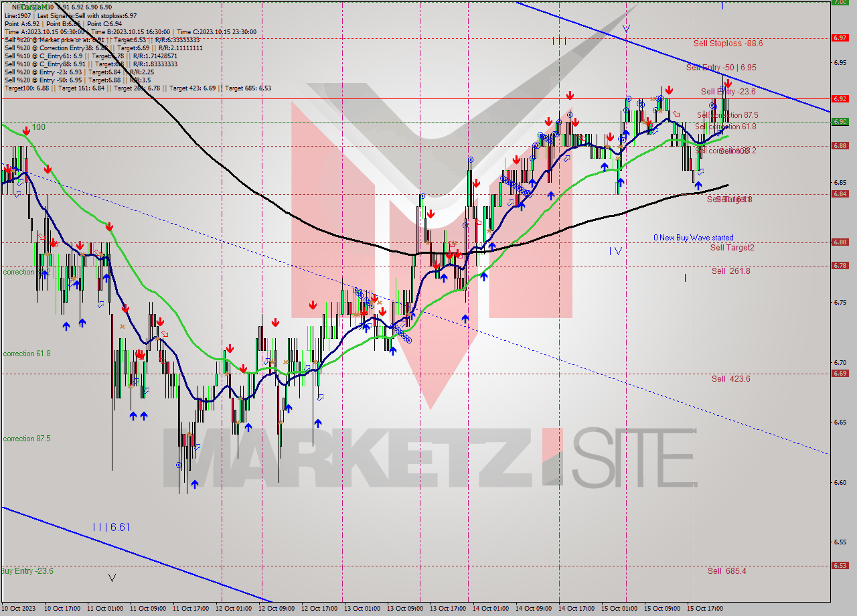This screenshot has width=857, height=616.
Task: Click the 12 Oct 17:00 time label
Action: point(319,609)
